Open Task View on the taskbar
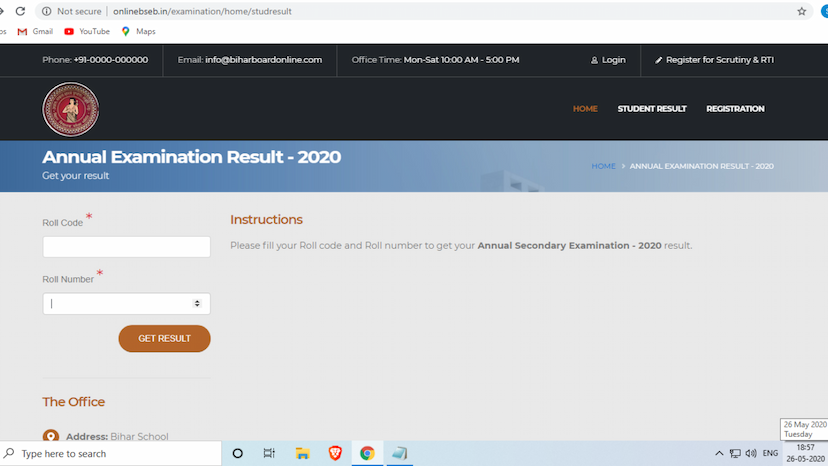 (x=269, y=453)
